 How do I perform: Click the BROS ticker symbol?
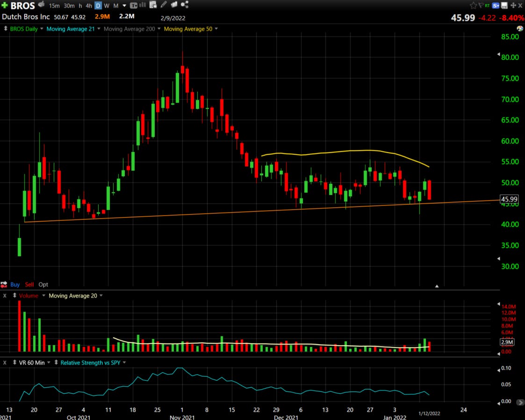[23, 6]
